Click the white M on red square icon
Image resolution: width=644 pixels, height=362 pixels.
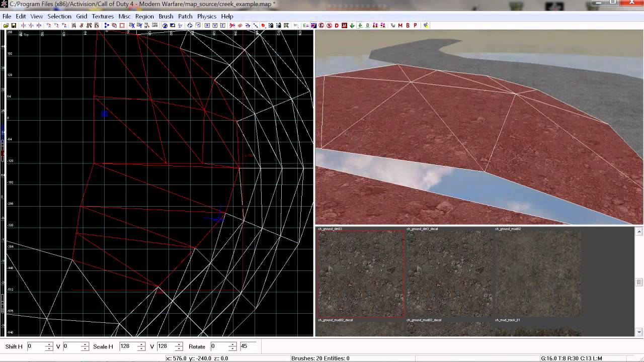point(345,25)
